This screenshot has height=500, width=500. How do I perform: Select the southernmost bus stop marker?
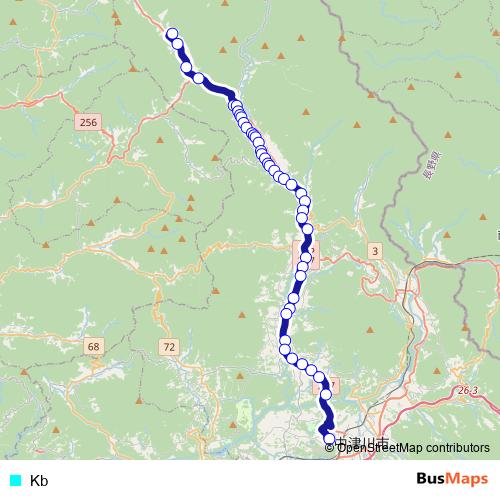coord(329,439)
